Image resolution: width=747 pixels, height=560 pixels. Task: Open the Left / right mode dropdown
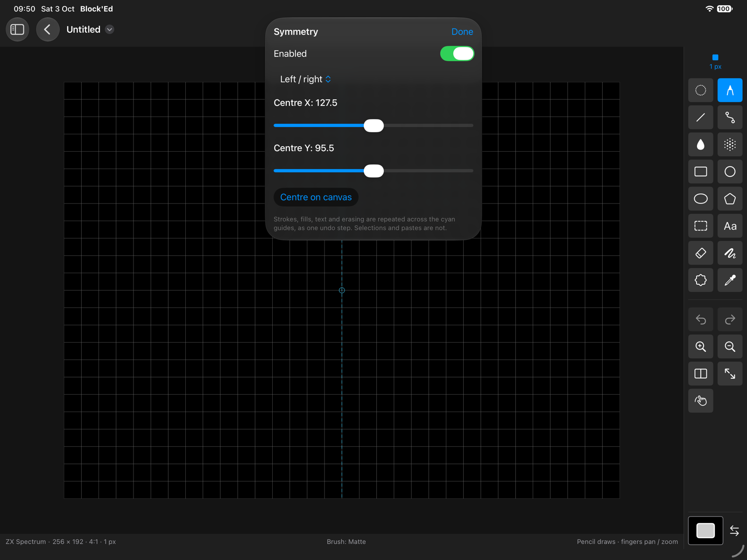pyautogui.click(x=306, y=79)
